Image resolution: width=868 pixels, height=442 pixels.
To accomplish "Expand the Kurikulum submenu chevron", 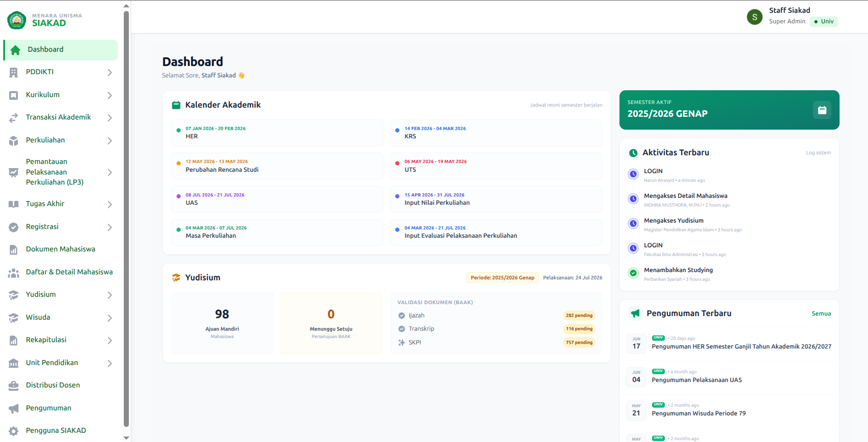I will (110, 95).
